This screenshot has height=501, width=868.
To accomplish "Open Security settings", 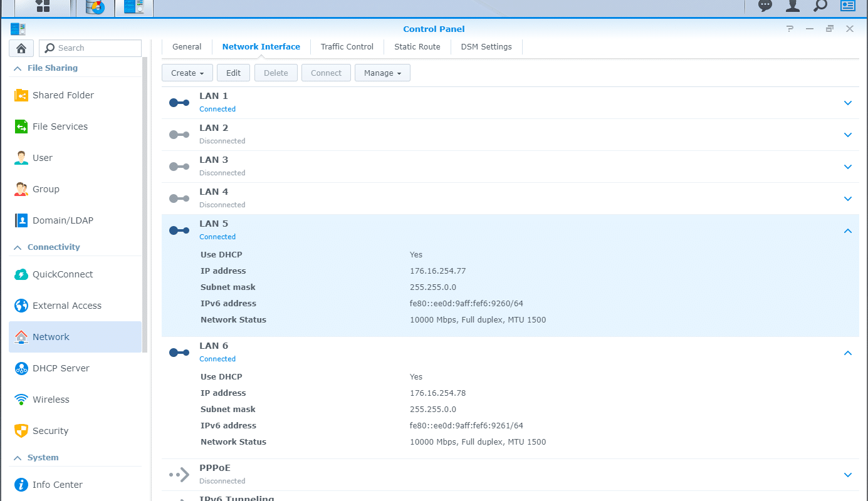I will (75, 431).
